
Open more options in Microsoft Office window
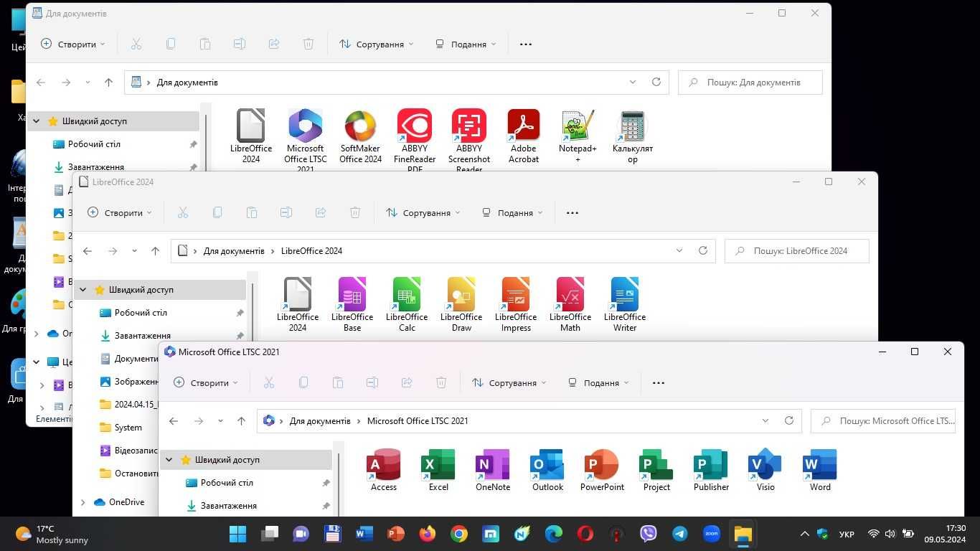point(659,382)
